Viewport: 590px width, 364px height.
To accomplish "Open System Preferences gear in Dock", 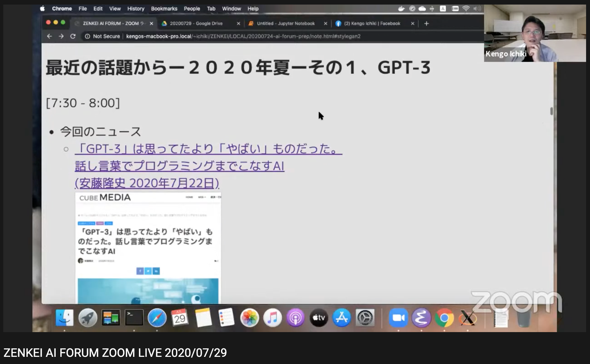I will tap(365, 318).
